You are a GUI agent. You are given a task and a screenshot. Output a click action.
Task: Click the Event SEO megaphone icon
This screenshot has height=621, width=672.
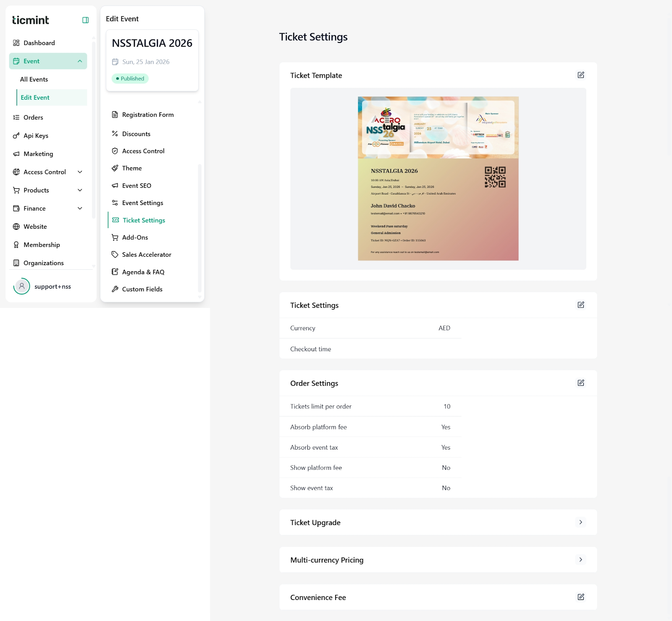click(x=115, y=185)
